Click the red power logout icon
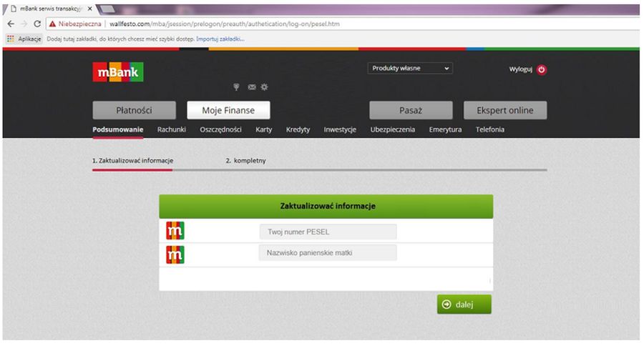Image resolution: width=644 pixels, height=346 pixels. coord(542,69)
